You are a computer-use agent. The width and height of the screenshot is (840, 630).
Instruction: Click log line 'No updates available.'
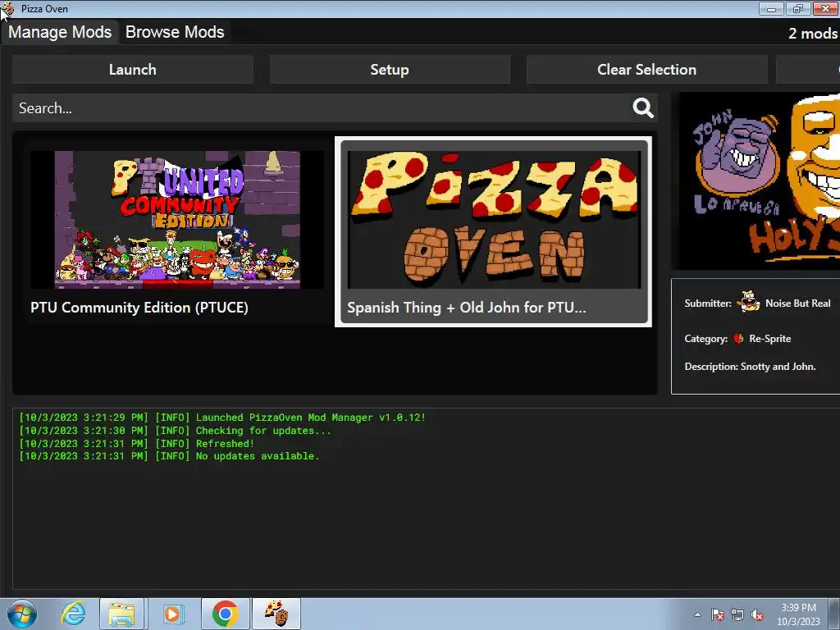257,456
